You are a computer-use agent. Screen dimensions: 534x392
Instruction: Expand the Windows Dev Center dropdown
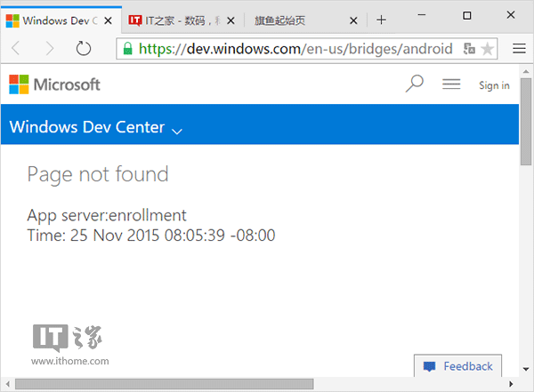click(176, 130)
